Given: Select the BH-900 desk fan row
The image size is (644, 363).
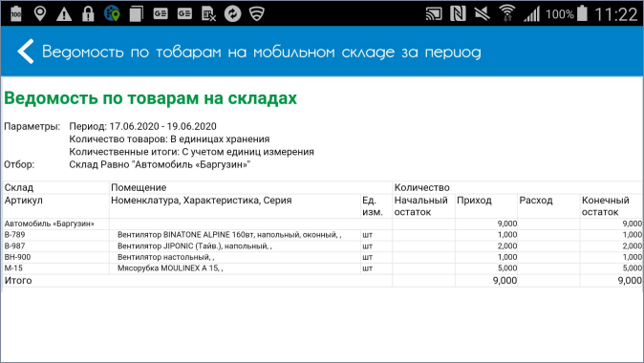Looking at the screenshot, I should click(322, 257).
